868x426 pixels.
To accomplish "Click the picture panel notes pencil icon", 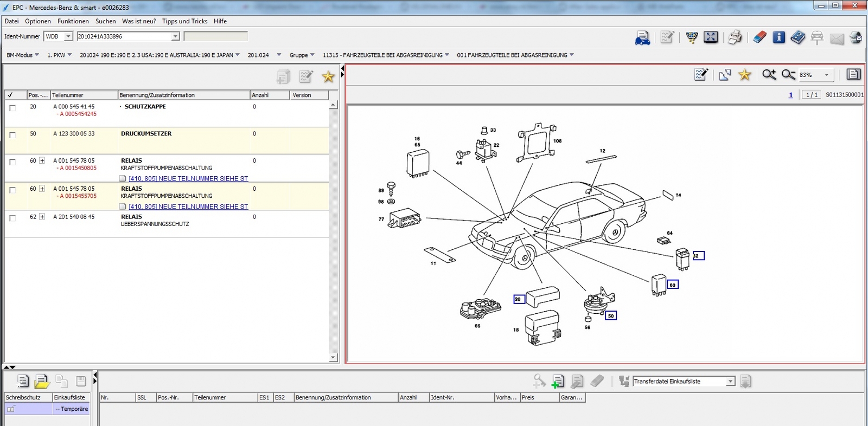I will 701,74.
